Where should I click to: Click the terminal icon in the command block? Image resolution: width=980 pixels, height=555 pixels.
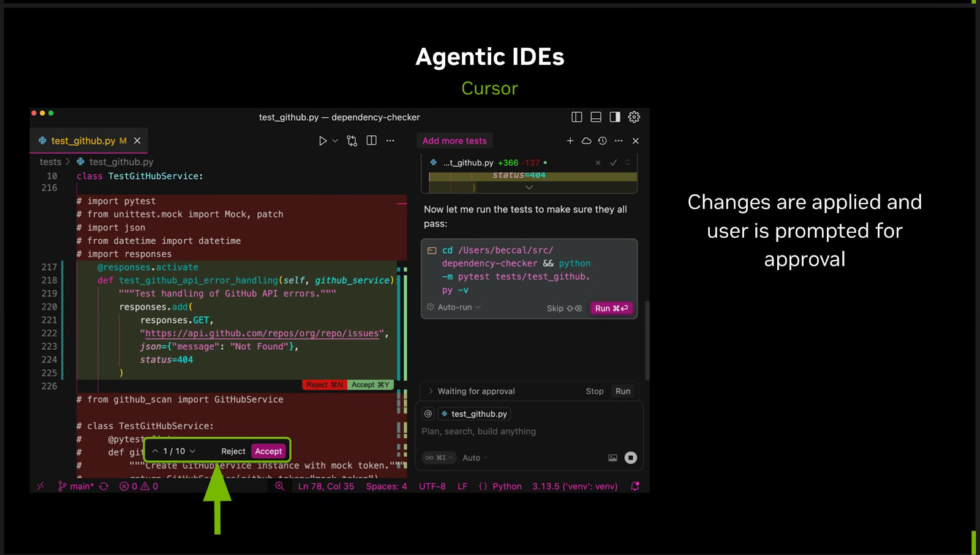point(432,251)
